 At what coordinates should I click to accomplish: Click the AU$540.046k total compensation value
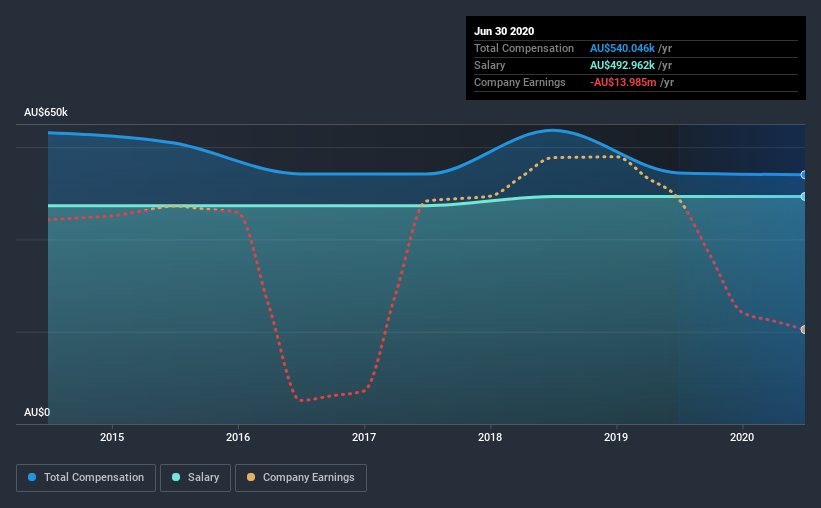pyautogui.click(x=622, y=48)
